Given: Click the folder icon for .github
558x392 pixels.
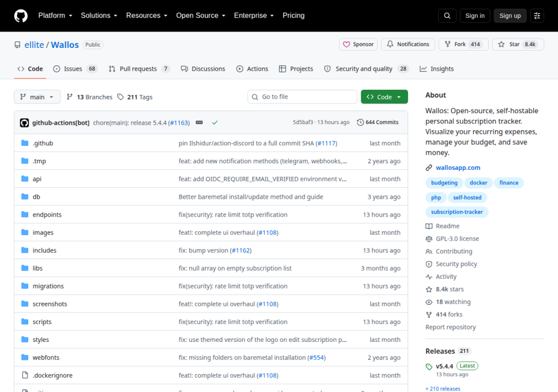Looking at the screenshot, I should [25, 143].
